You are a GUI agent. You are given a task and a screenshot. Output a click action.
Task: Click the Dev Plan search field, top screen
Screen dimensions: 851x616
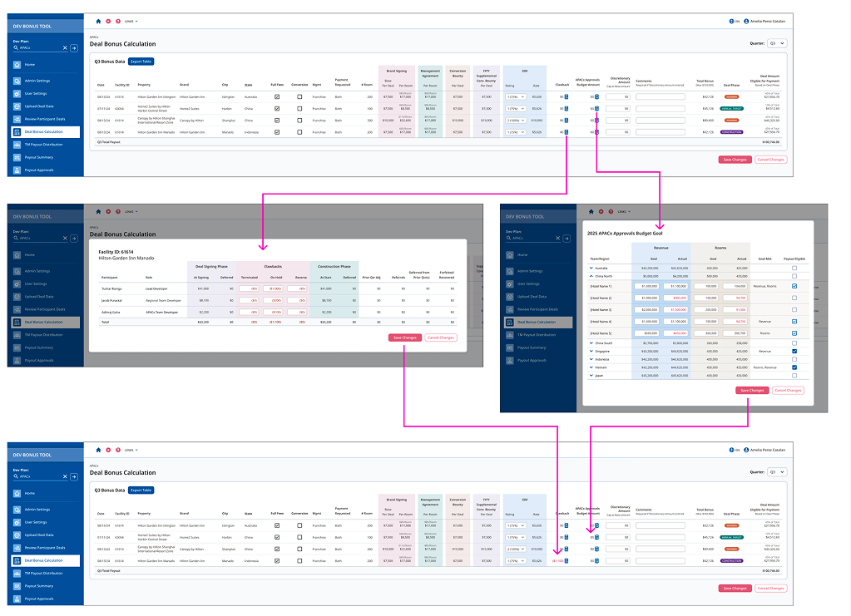(x=40, y=47)
